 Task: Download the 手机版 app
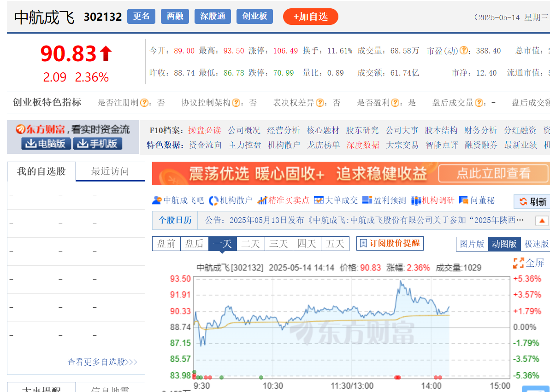click(x=98, y=144)
